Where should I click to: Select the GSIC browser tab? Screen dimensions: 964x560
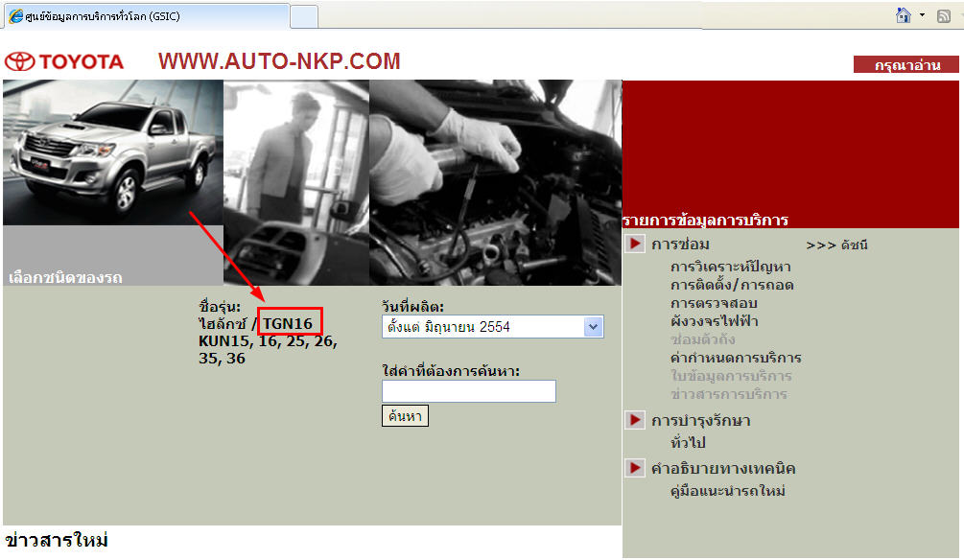147,16
